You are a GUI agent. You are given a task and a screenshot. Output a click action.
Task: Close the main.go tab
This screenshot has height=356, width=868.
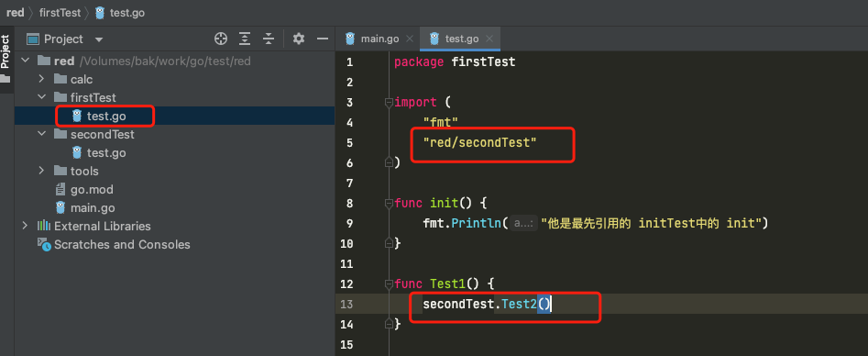410,39
